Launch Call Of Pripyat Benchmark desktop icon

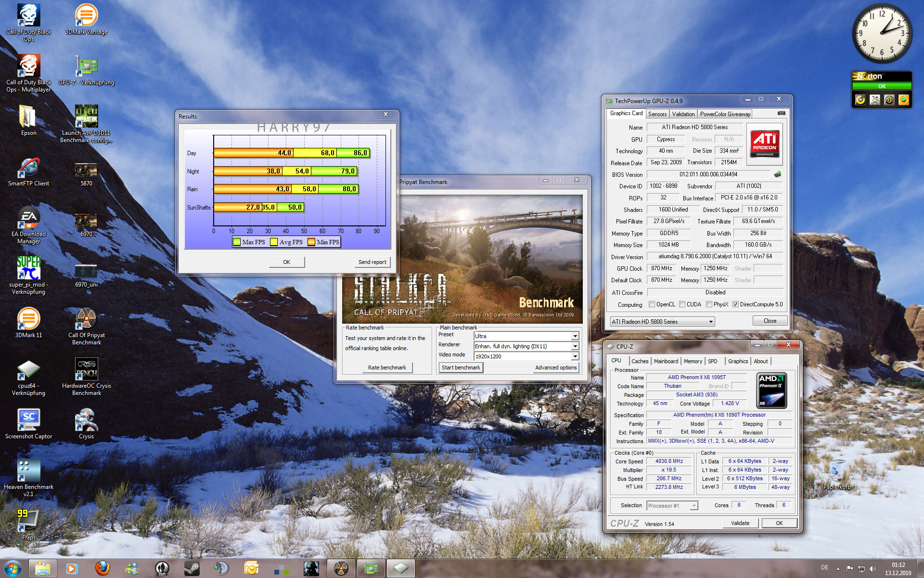coord(87,326)
